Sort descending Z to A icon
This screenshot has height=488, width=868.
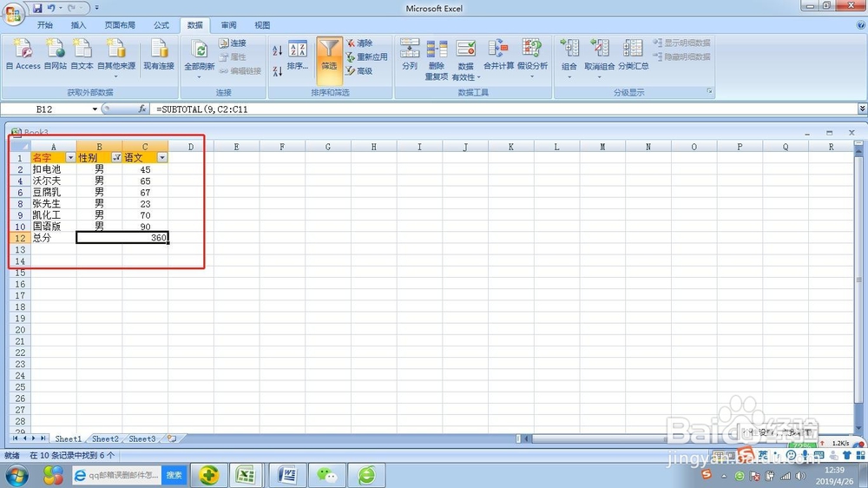click(278, 71)
